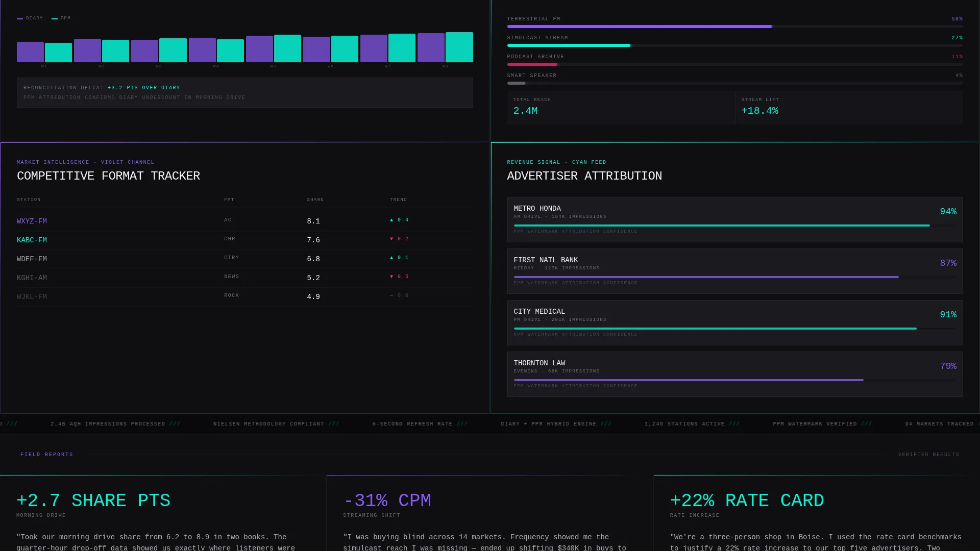Click the WXYZ-FM station name
Image resolution: width=980 pixels, height=551 pixels.
(x=32, y=221)
